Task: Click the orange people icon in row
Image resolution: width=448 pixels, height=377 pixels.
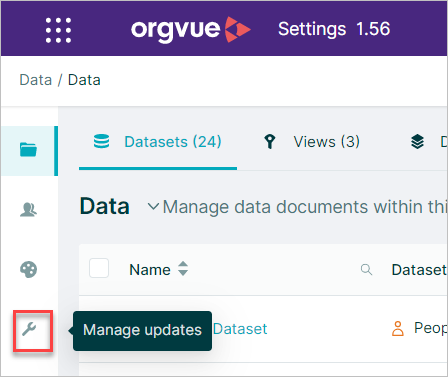Action: coord(398,328)
